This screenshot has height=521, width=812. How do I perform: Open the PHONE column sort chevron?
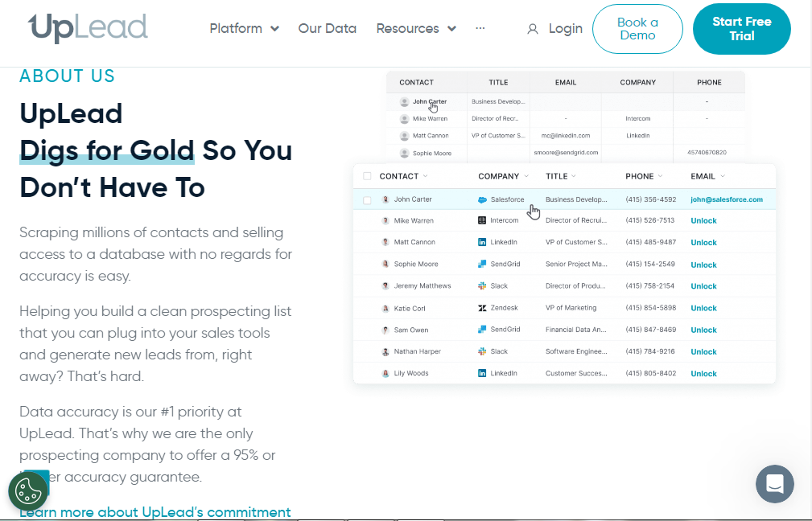pos(660,176)
